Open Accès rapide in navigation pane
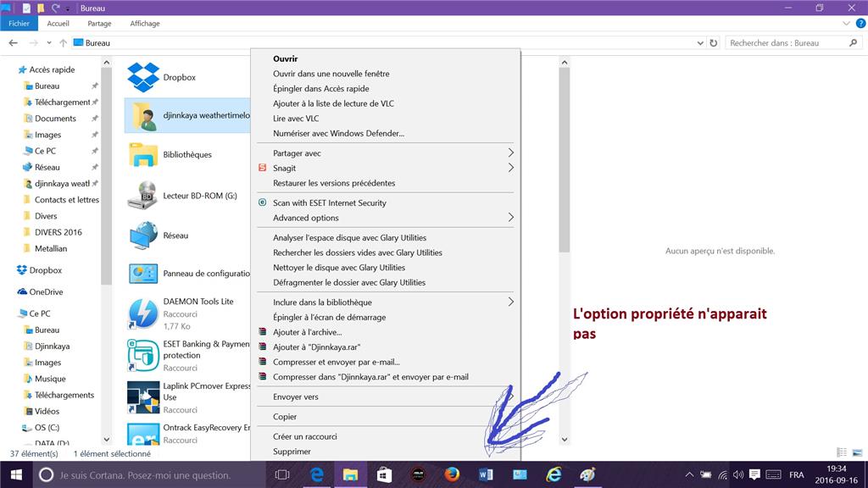Image resolution: width=868 pixels, height=488 pixels. tap(52, 69)
